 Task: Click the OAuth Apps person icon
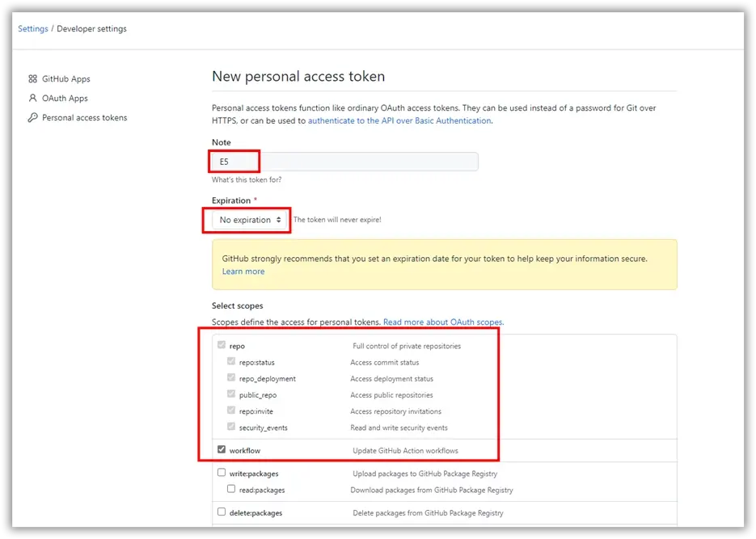pyautogui.click(x=33, y=98)
